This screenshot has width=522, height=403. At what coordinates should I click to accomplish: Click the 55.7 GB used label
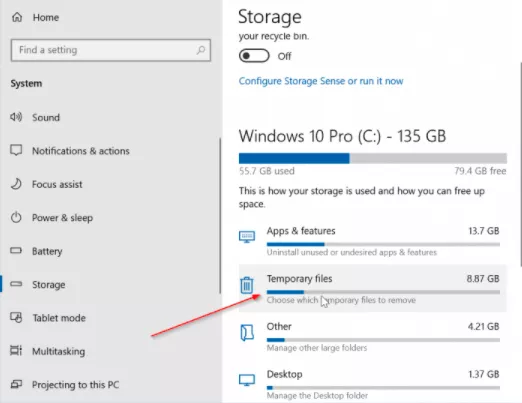(x=267, y=171)
